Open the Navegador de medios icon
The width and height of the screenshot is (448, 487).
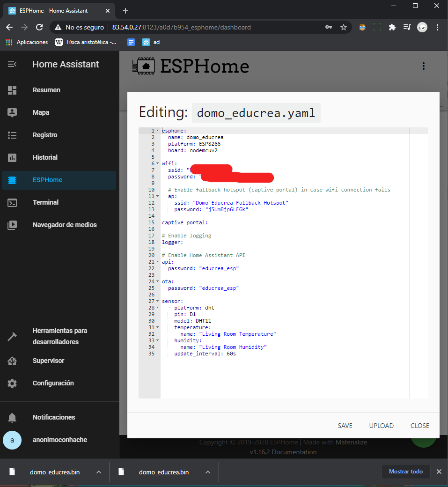pyautogui.click(x=12, y=225)
